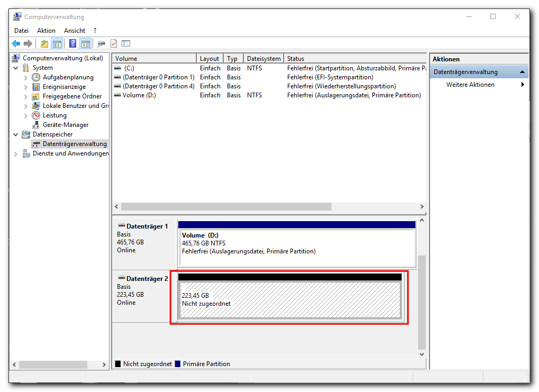Click the Freigegebene Ordner icon
The height and width of the screenshot is (392, 539).
click(x=36, y=96)
